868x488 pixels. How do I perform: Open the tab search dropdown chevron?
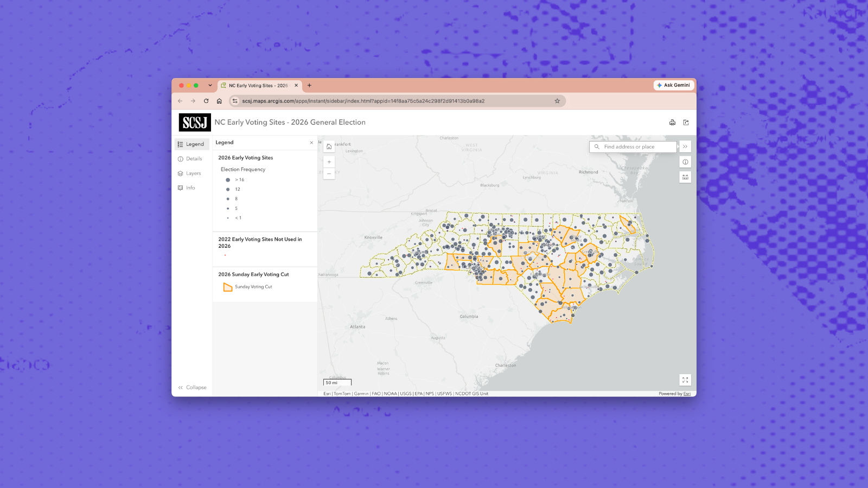[x=210, y=85]
